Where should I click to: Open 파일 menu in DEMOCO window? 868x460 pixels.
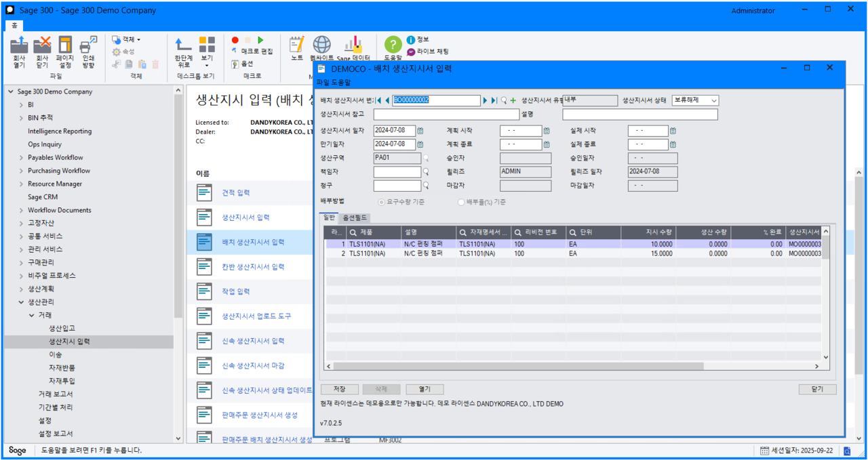click(x=322, y=83)
